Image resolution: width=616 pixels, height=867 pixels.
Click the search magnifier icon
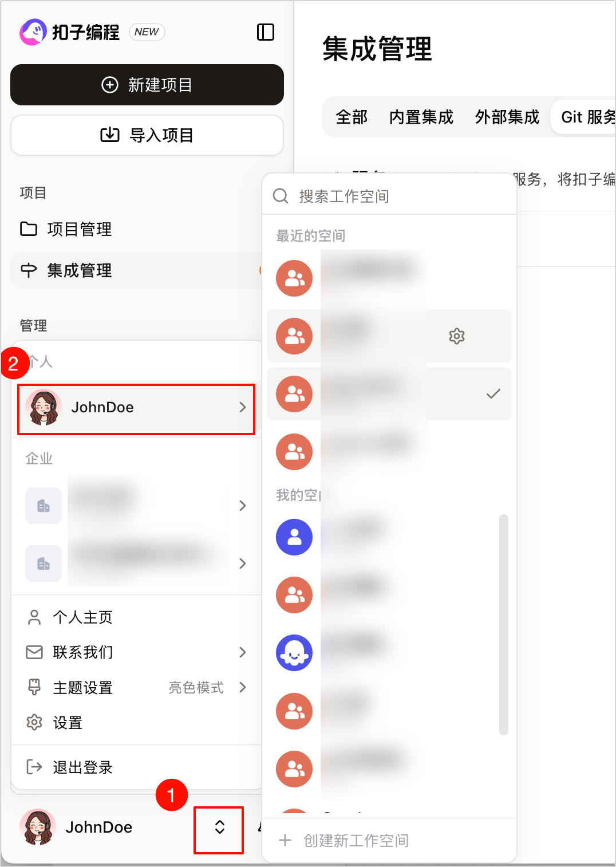(281, 196)
